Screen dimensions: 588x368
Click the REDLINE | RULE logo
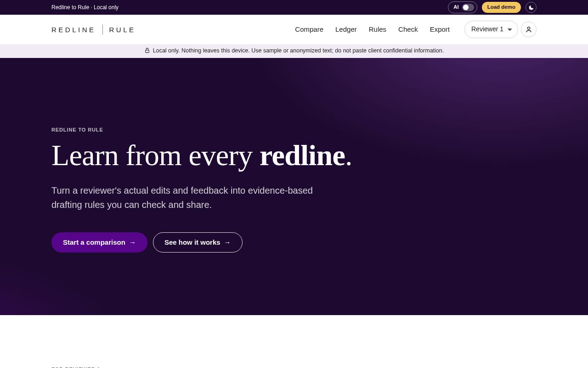[x=93, y=29]
